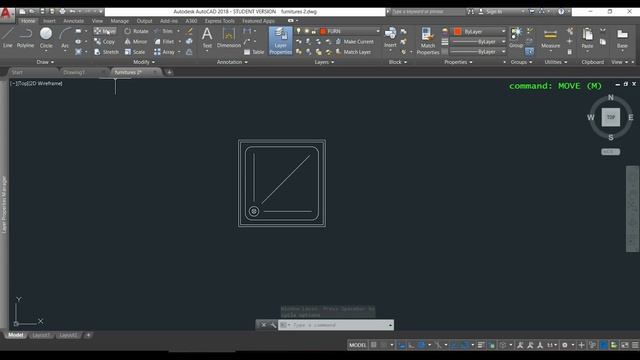Toggle clean screen icon in status bar

[x=625, y=345]
